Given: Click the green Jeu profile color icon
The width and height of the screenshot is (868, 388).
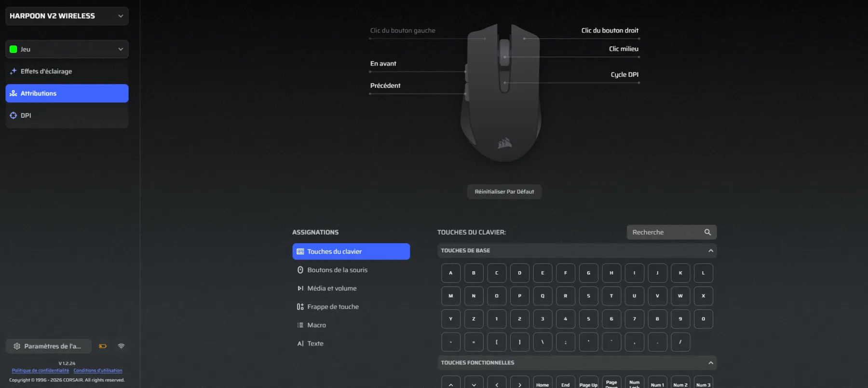Looking at the screenshot, I should coord(14,49).
